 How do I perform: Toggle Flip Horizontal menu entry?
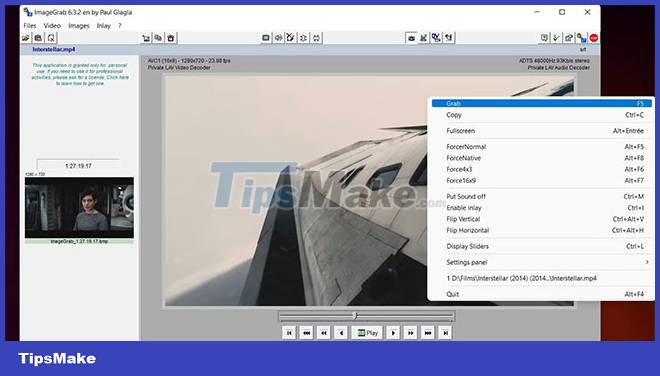tap(542, 230)
